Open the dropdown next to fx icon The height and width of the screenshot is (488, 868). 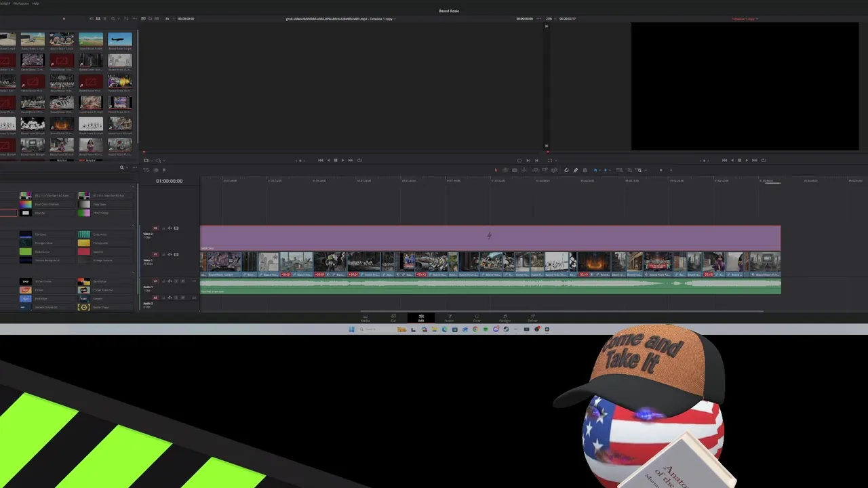[173, 18]
